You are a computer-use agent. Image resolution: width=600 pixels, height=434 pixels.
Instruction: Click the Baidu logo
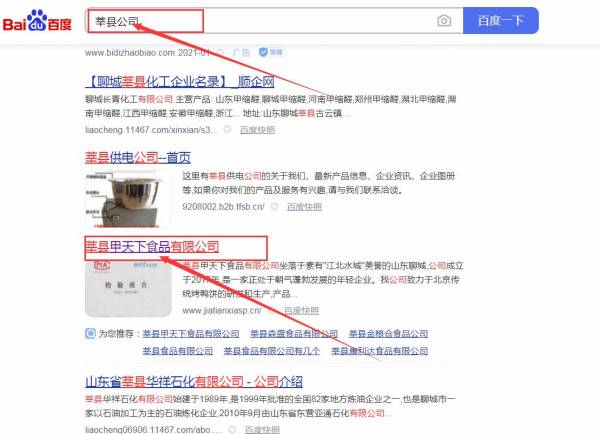click(37, 21)
